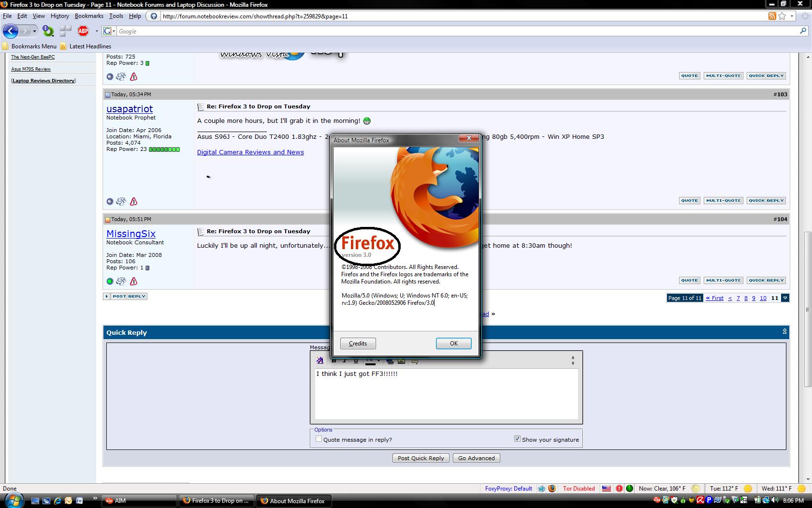Click the report post warning icon for usapatriot
The height and width of the screenshot is (508, 812).
[x=134, y=201]
